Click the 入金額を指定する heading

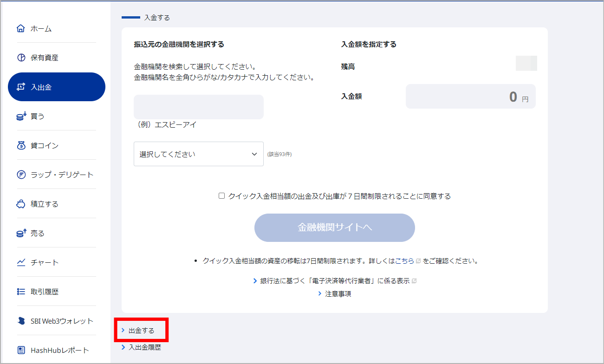coord(369,45)
